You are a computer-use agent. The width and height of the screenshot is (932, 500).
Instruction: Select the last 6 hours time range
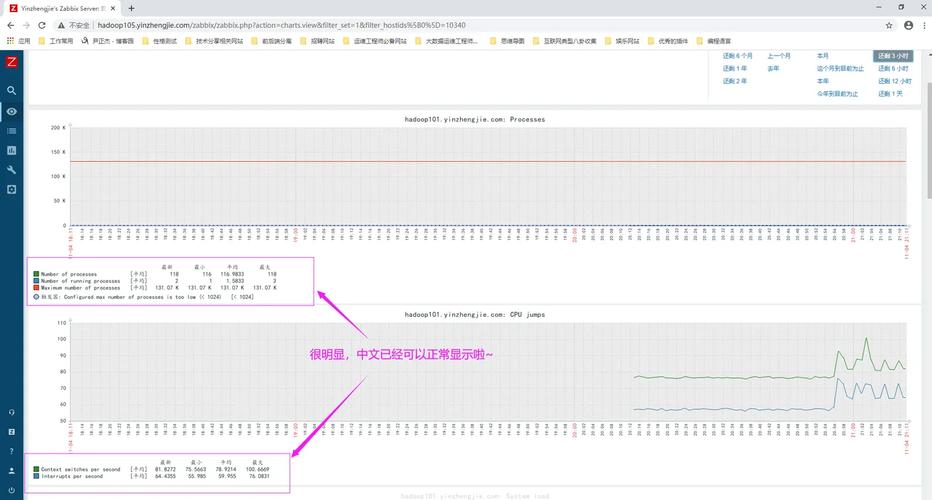[x=893, y=68]
